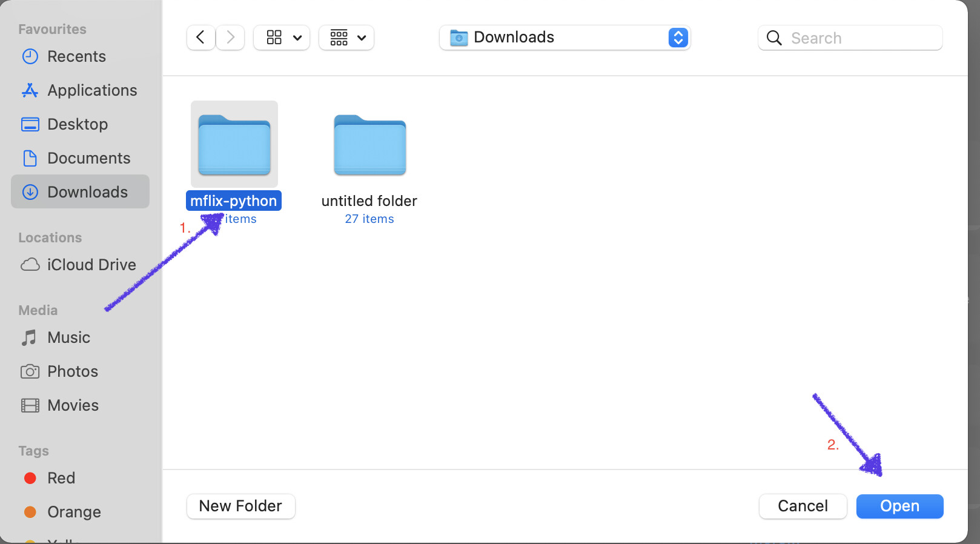Select Desktop in the sidebar
980x544 pixels.
tap(78, 124)
